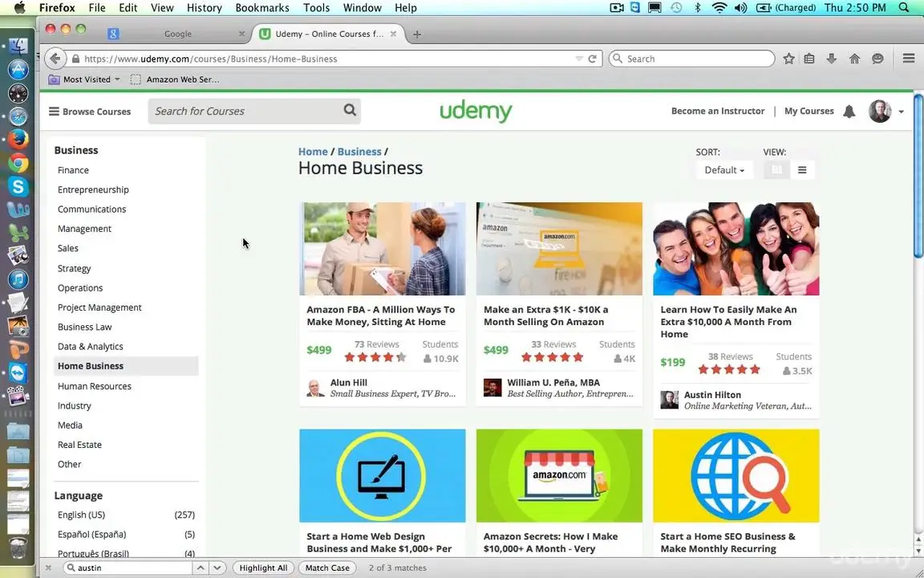
Task: Open Start a Home Web Design course title
Action: [379, 543]
